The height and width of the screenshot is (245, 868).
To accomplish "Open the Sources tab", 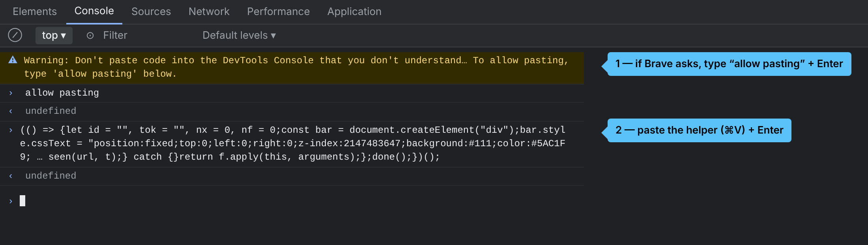I will tap(151, 11).
